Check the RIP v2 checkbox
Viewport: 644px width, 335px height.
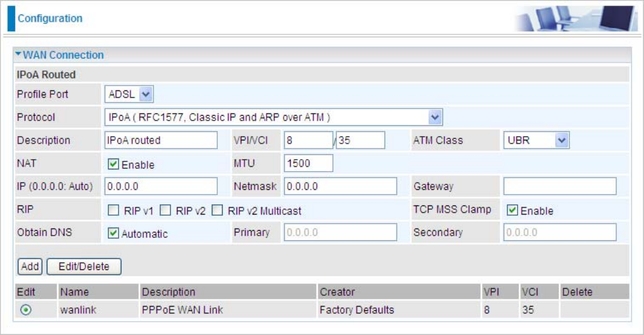point(165,210)
